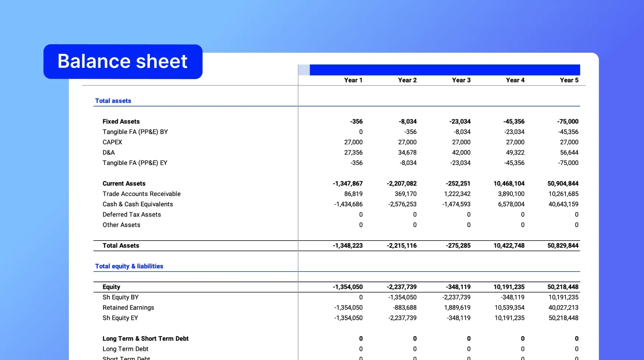Click Cash & Cash Equivalents Year 4 value
The image size is (644, 360).
tap(511, 204)
